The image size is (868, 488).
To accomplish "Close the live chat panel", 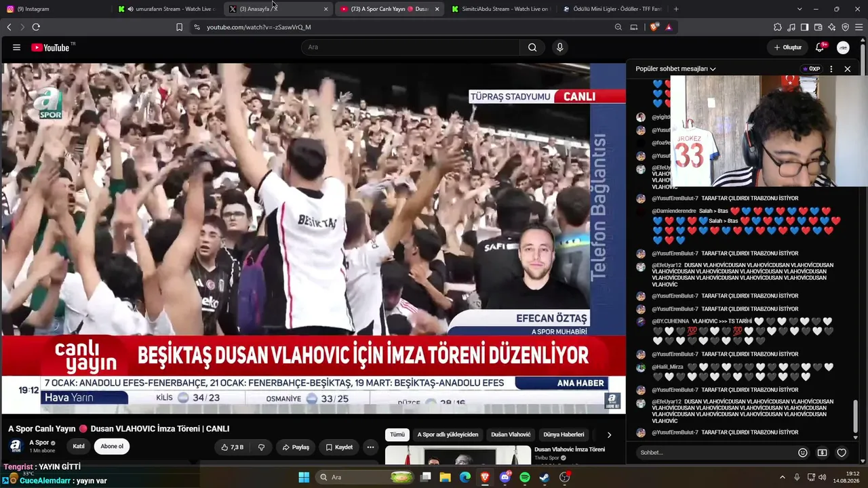I will [847, 69].
